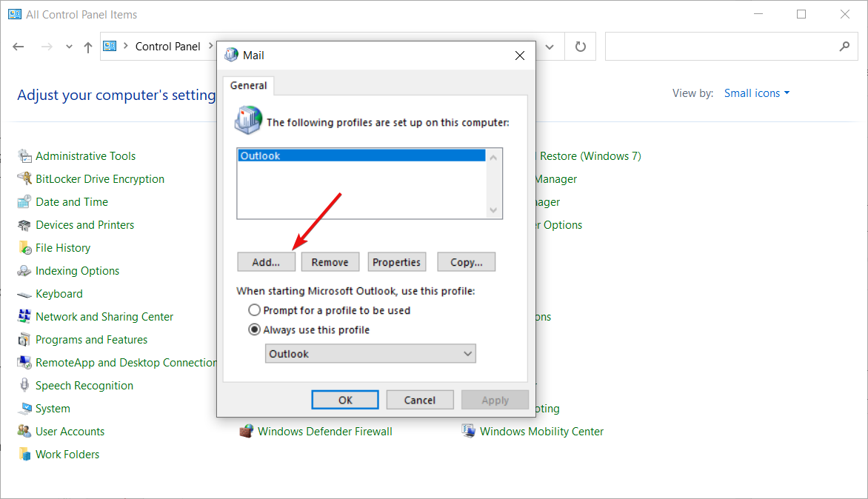Viewport: 868px width, 499px height.
Task: Open the User Accounts icon
Action: (x=24, y=431)
